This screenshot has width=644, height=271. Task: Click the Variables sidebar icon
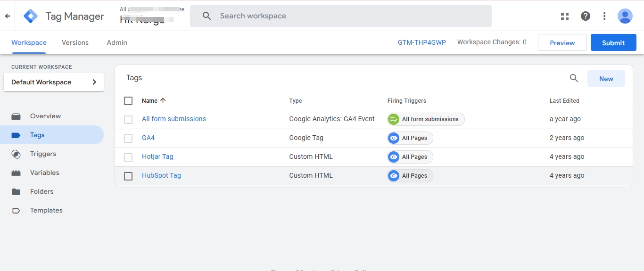coord(16,173)
